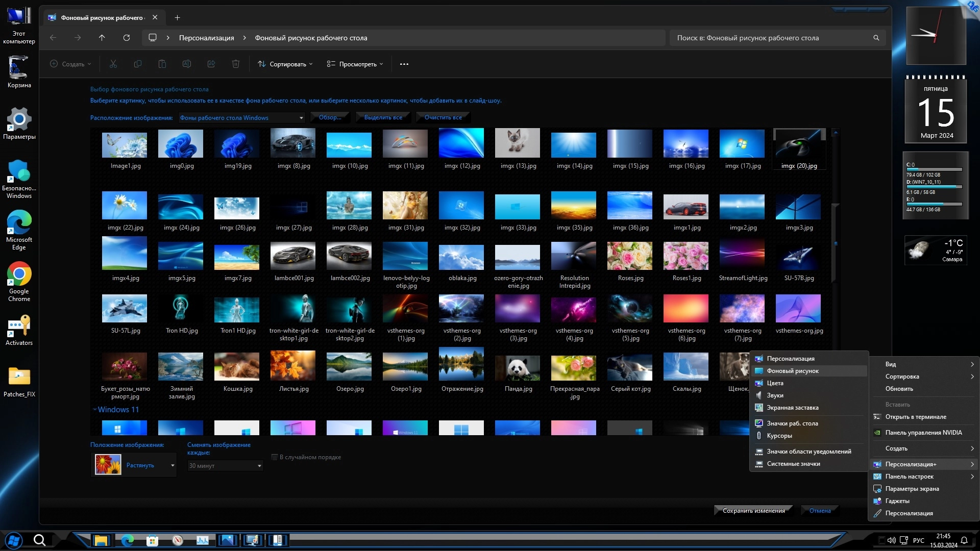
Task: Collapse the Windows 11 group header
Action: (95, 410)
